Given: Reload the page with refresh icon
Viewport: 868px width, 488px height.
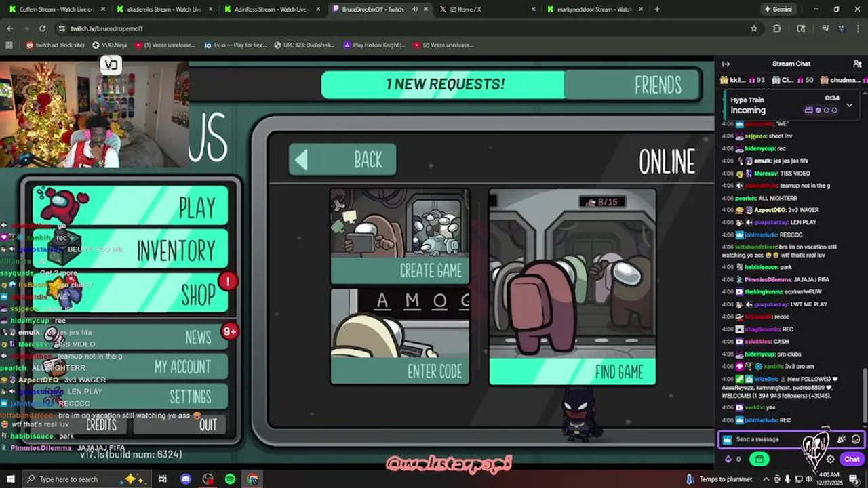Looking at the screenshot, I should [42, 28].
